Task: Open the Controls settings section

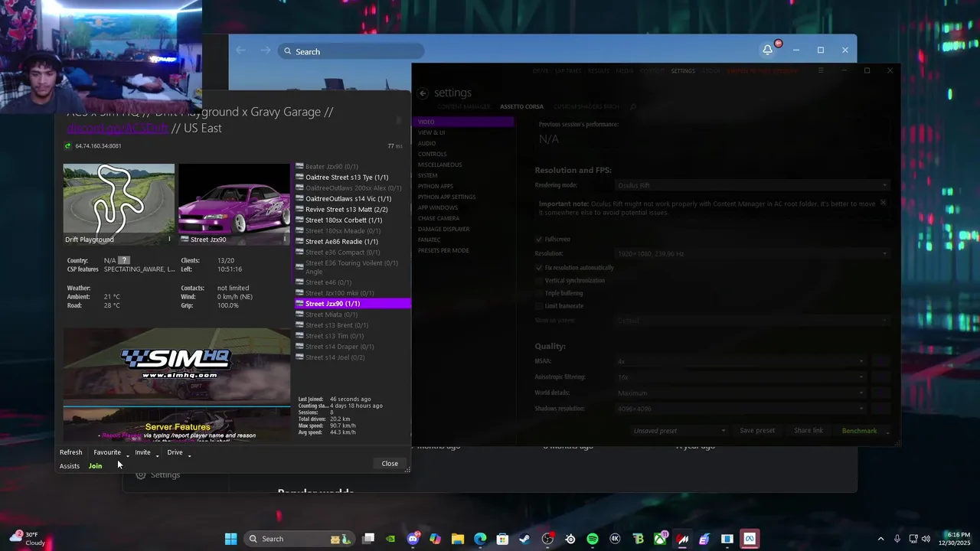Action: point(433,154)
